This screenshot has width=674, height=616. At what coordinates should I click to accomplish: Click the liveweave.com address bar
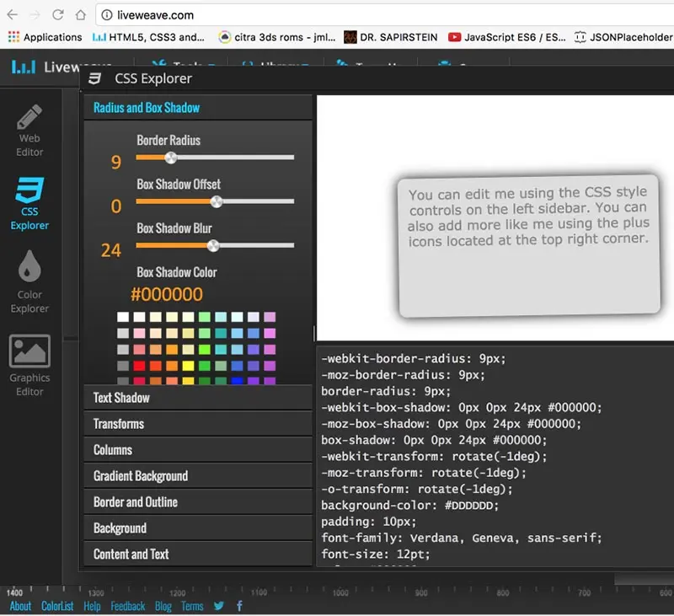[x=387, y=15]
